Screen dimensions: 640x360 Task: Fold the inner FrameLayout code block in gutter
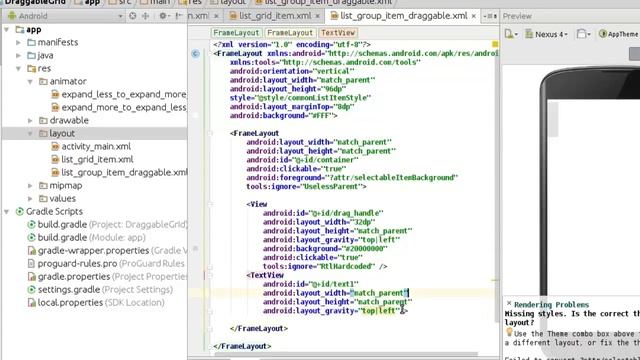coord(210,133)
